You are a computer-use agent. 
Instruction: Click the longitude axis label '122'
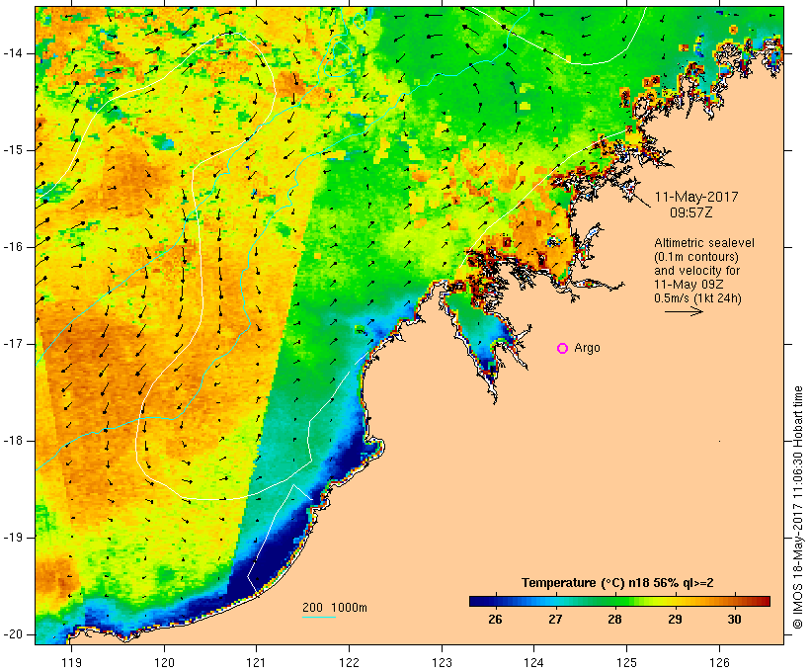(350, 662)
